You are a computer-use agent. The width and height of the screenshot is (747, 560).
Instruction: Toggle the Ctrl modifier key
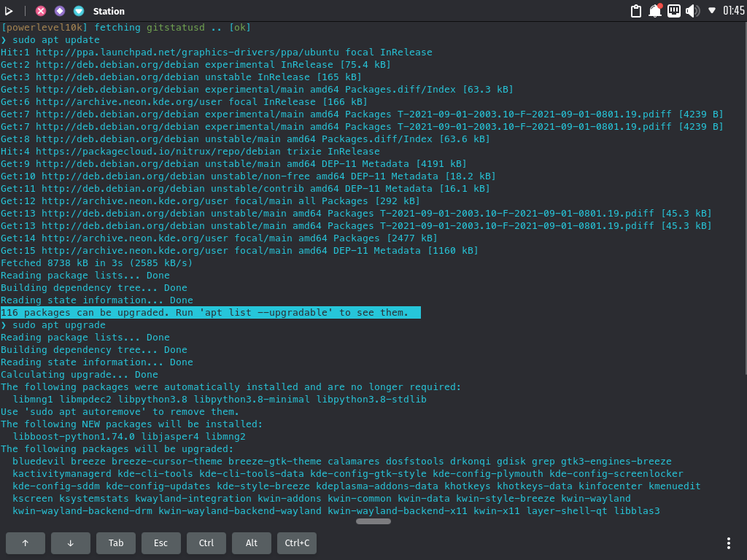point(206,542)
